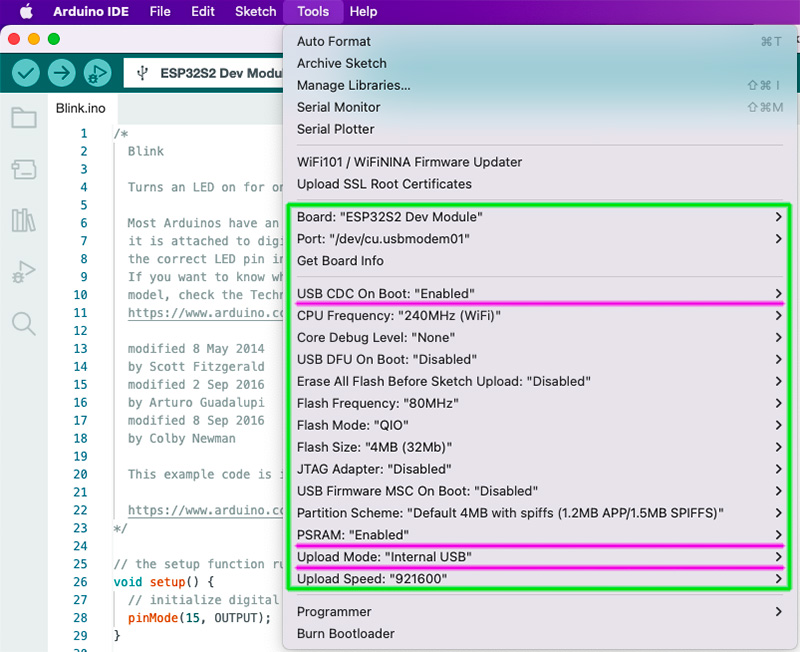
Task: Open the Debug sidebar panel icon
Action: [24, 271]
